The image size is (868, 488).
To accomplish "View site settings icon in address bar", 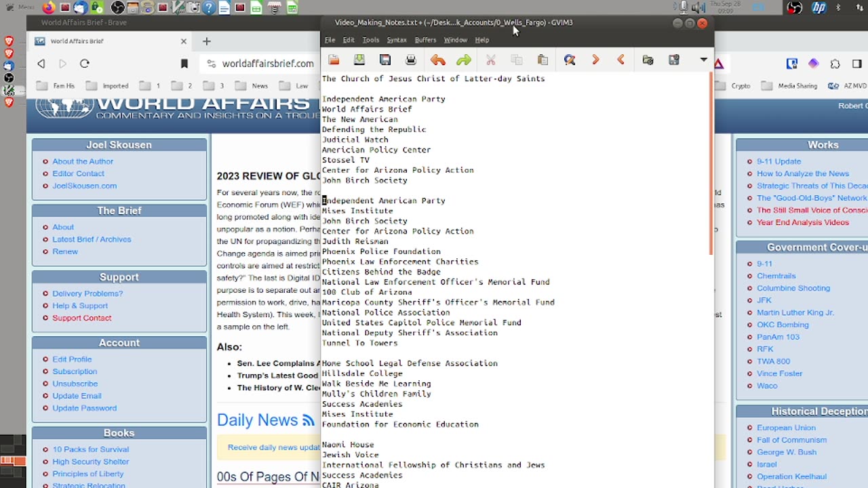I will (x=211, y=64).
